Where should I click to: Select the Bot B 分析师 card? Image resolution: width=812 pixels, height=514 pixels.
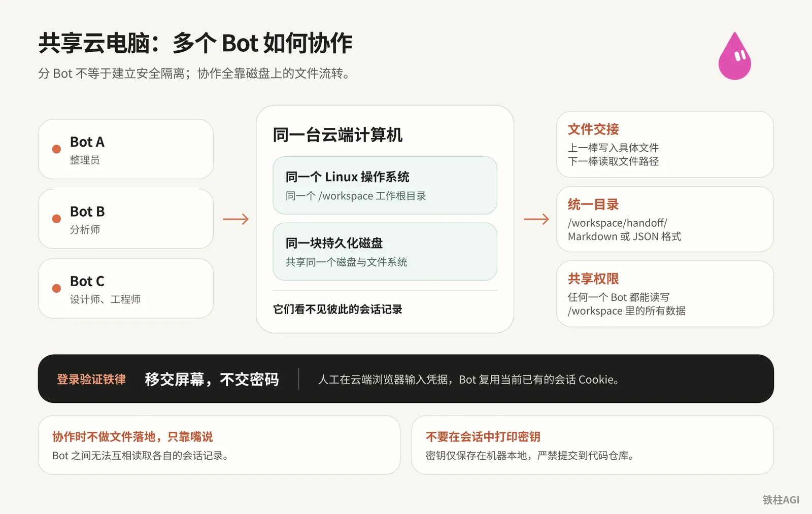[x=126, y=219]
